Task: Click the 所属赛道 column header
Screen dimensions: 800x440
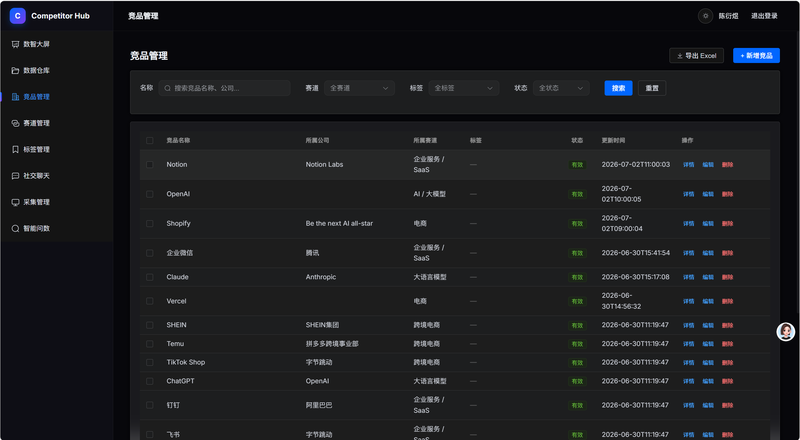Action: pos(425,140)
